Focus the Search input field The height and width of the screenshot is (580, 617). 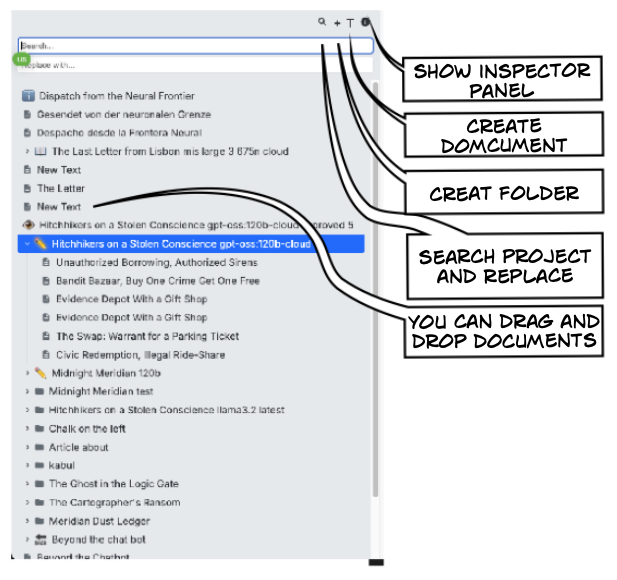(195, 46)
